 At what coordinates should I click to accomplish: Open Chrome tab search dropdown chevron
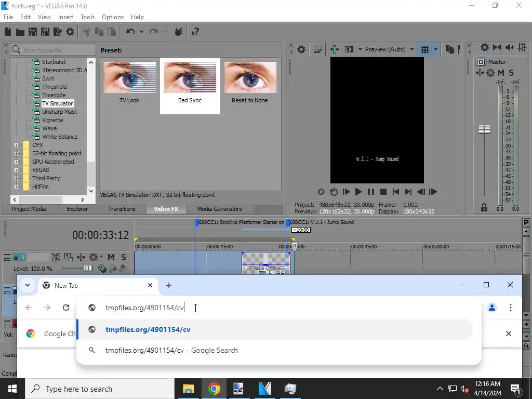tap(28, 285)
